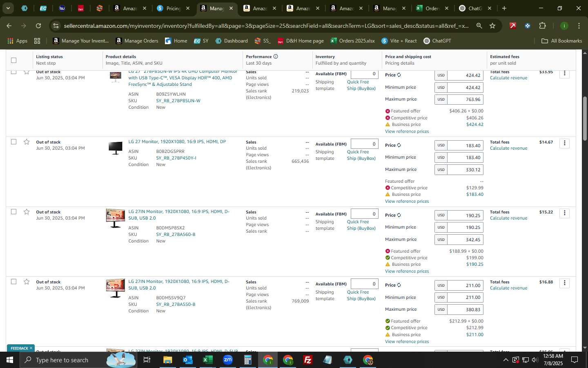Select all listings checkbox in header
This screenshot has width=588, height=368.
click(x=13, y=60)
